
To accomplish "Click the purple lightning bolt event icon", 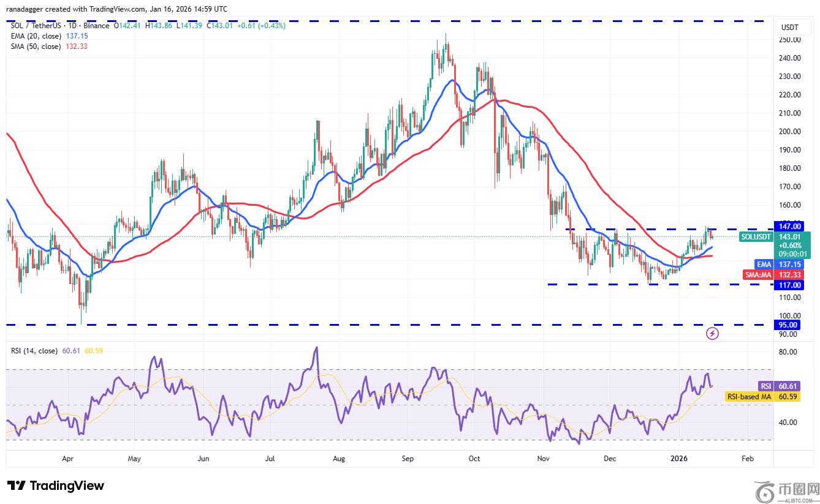I will 712,333.
